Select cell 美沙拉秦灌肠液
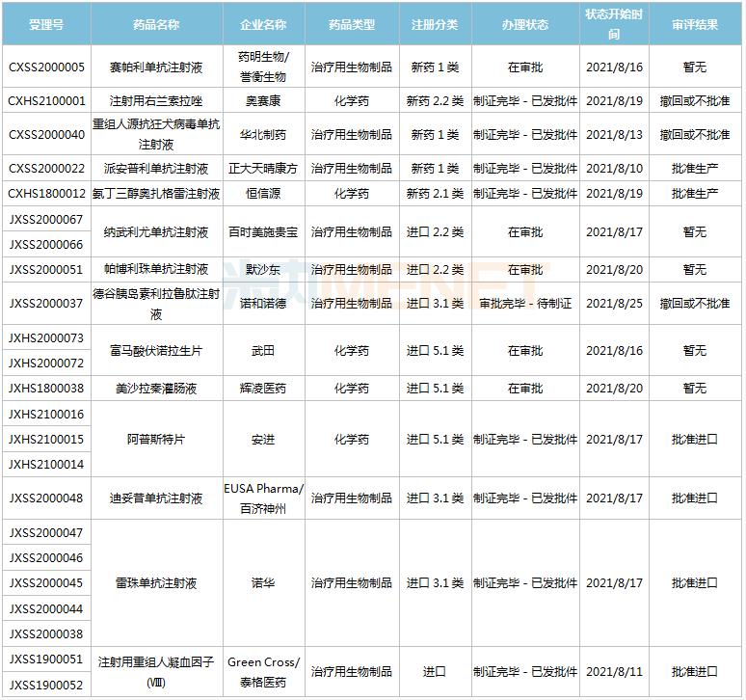Screen dimensions: 746x700 (x=156, y=388)
